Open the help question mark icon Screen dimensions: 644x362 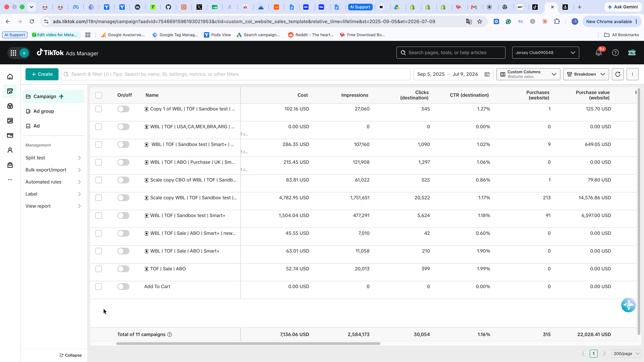(x=615, y=53)
